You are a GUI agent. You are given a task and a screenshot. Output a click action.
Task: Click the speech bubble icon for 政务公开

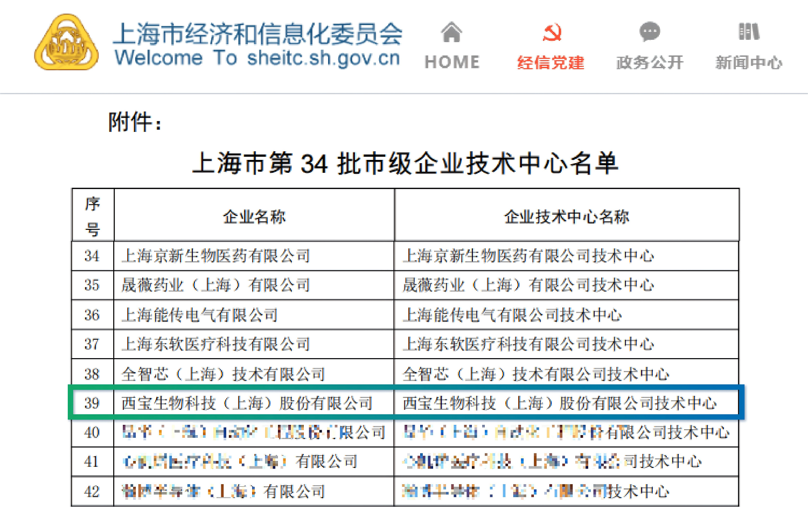pyautogui.click(x=650, y=32)
